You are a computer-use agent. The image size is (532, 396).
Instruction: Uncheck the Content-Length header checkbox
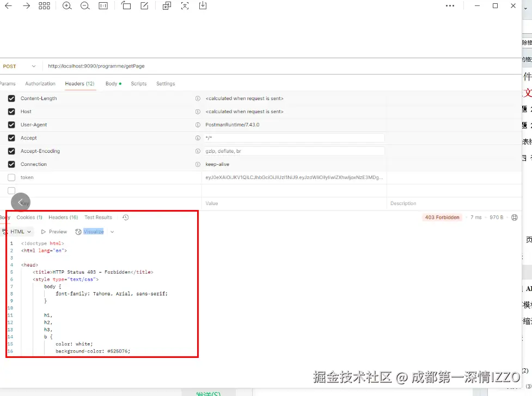(x=11, y=98)
